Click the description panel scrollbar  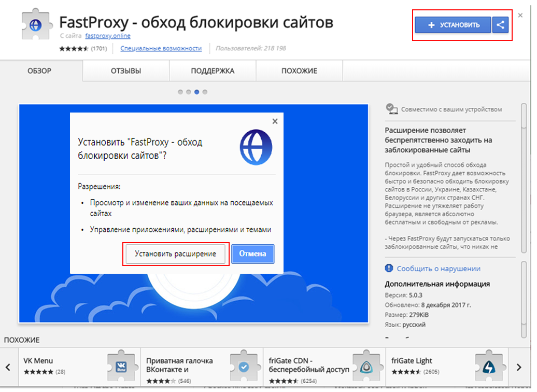coord(524,178)
